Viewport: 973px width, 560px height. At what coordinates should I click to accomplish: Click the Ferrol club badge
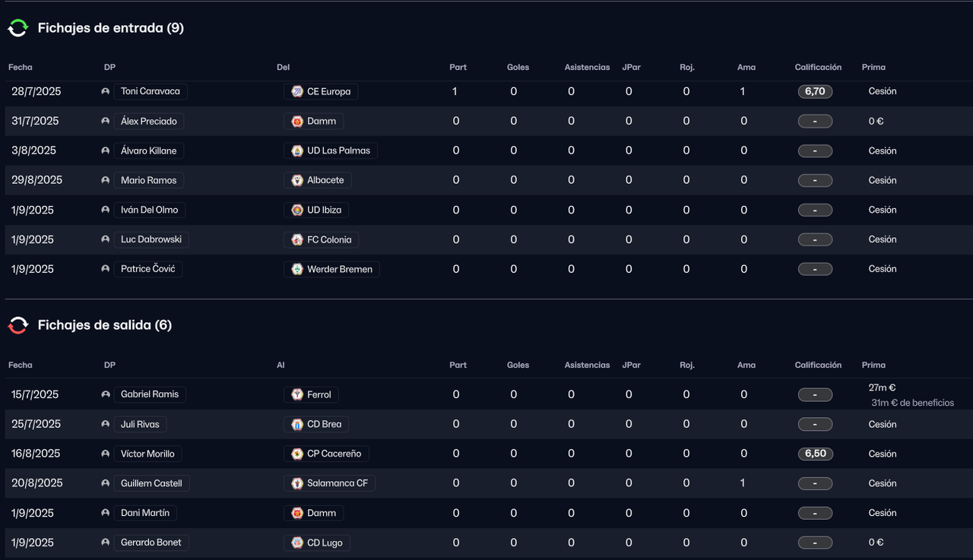(x=297, y=394)
